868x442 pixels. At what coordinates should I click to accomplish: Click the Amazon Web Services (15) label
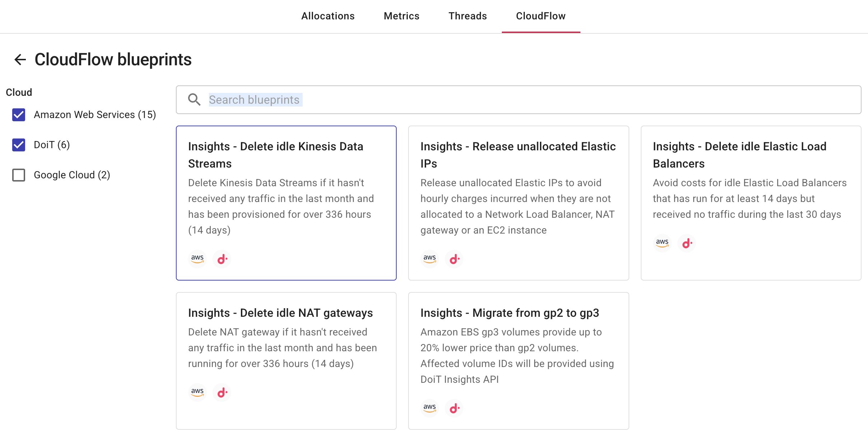(x=95, y=115)
